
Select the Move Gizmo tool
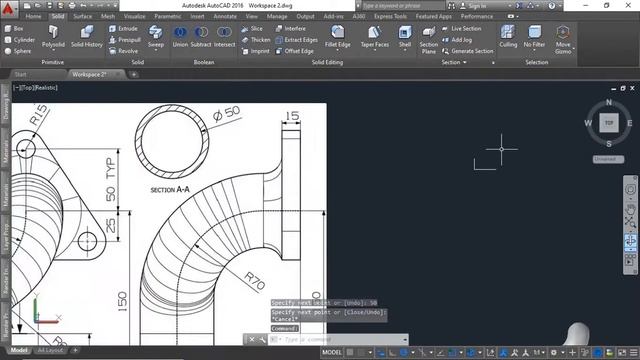[563, 39]
